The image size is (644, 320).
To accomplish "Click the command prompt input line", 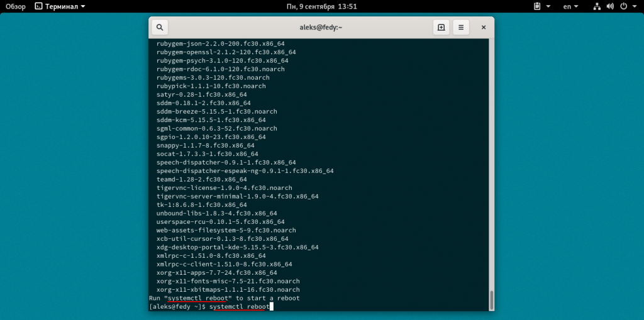I will point(239,307).
